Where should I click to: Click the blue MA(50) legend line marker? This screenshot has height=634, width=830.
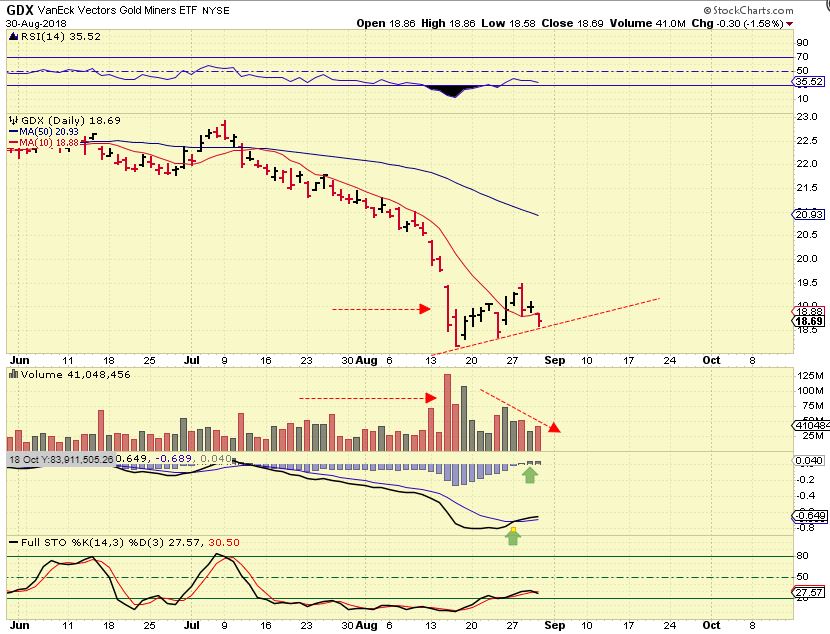(x=14, y=132)
